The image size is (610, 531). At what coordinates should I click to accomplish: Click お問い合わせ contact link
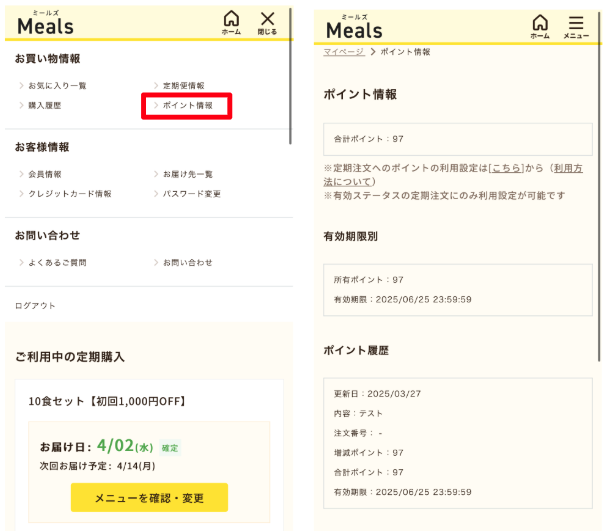point(188,262)
